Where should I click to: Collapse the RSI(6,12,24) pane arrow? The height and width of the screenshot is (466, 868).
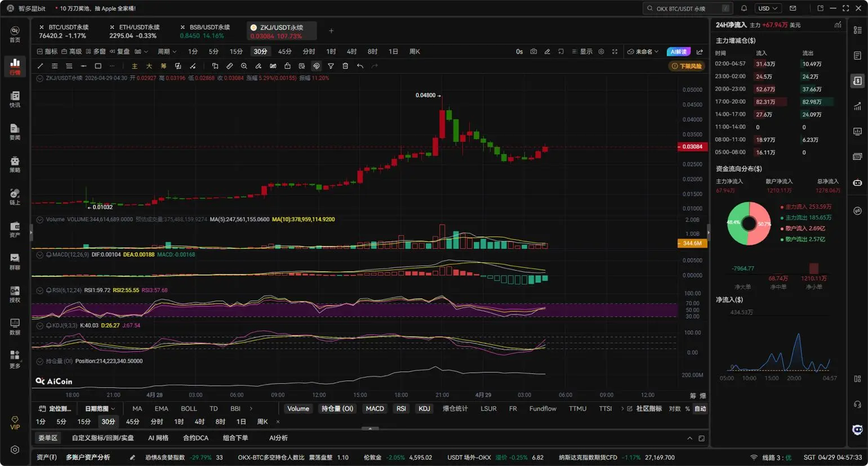40,290
